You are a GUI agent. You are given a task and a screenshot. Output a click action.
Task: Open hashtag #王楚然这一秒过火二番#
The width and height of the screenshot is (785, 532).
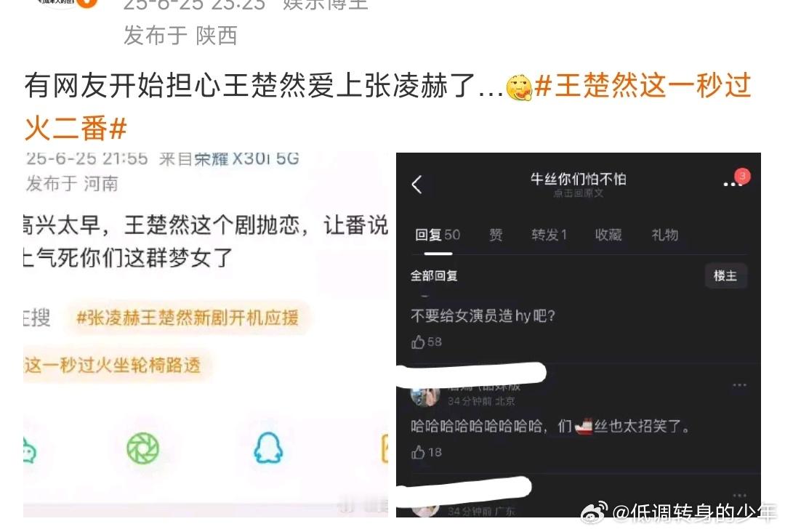[x=388, y=107]
